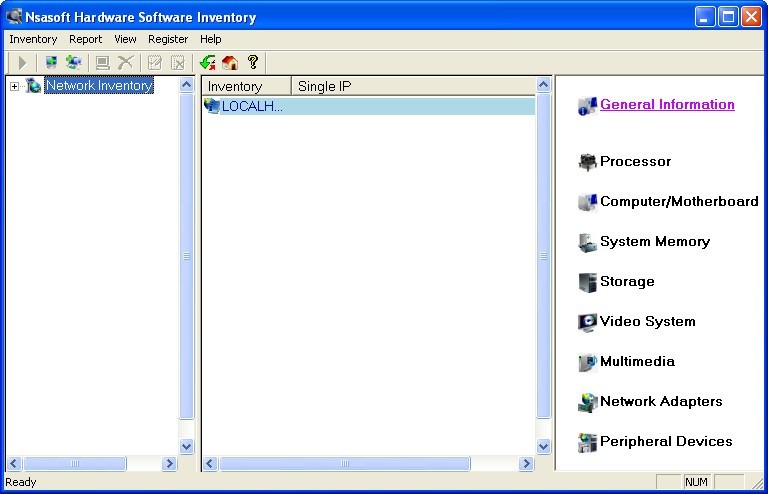Open the Inventory menu

pos(33,39)
